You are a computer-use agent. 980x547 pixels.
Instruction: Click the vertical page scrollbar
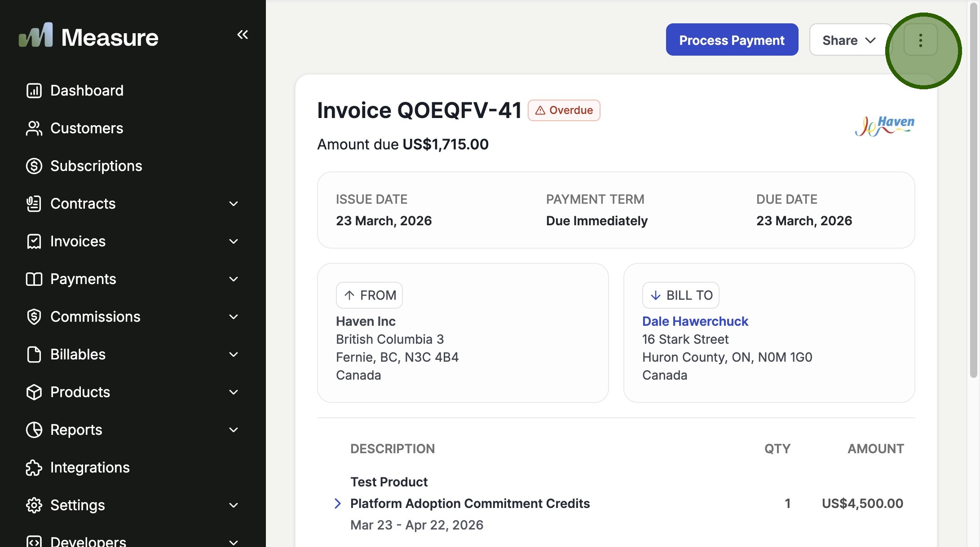pyautogui.click(x=973, y=188)
